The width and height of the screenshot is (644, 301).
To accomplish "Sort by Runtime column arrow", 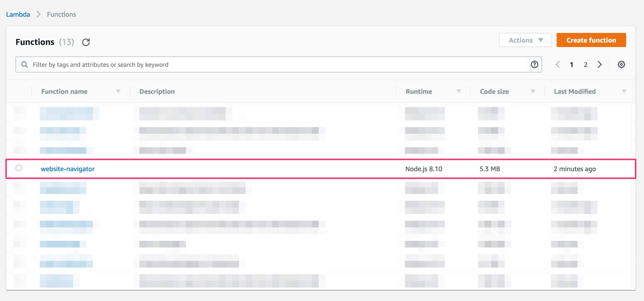I will (458, 91).
